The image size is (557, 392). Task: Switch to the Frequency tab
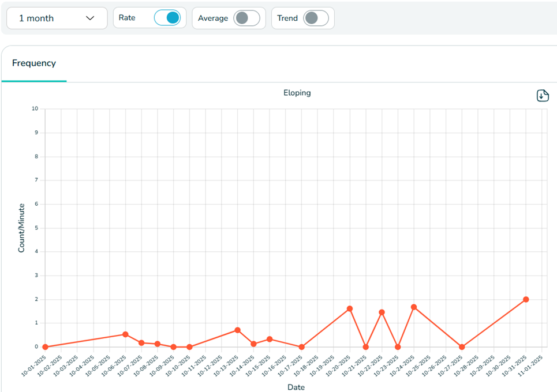click(34, 63)
